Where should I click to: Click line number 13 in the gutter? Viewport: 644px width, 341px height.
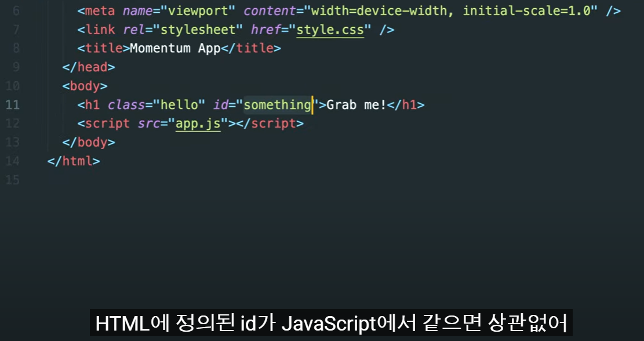pyautogui.click(x=13, y=142)
